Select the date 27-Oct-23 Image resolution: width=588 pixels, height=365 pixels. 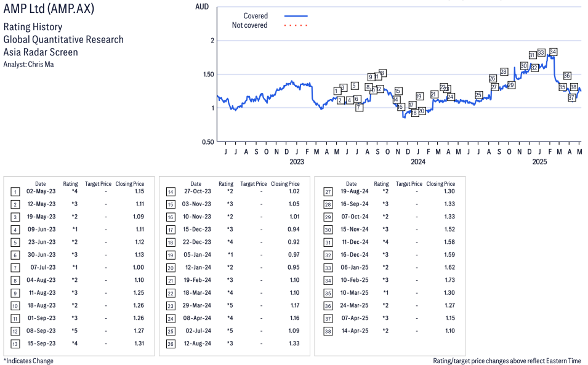pos(197,191)
